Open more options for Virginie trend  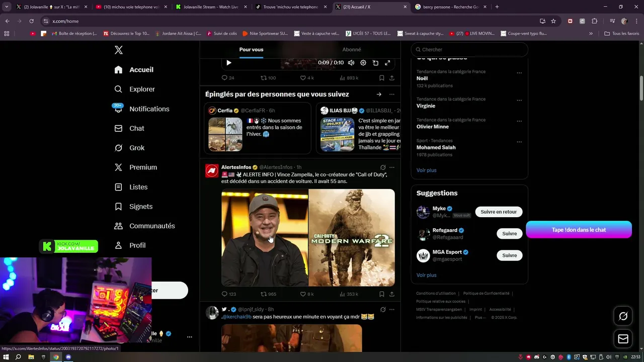pyautogui.click(x=519, y=101)
